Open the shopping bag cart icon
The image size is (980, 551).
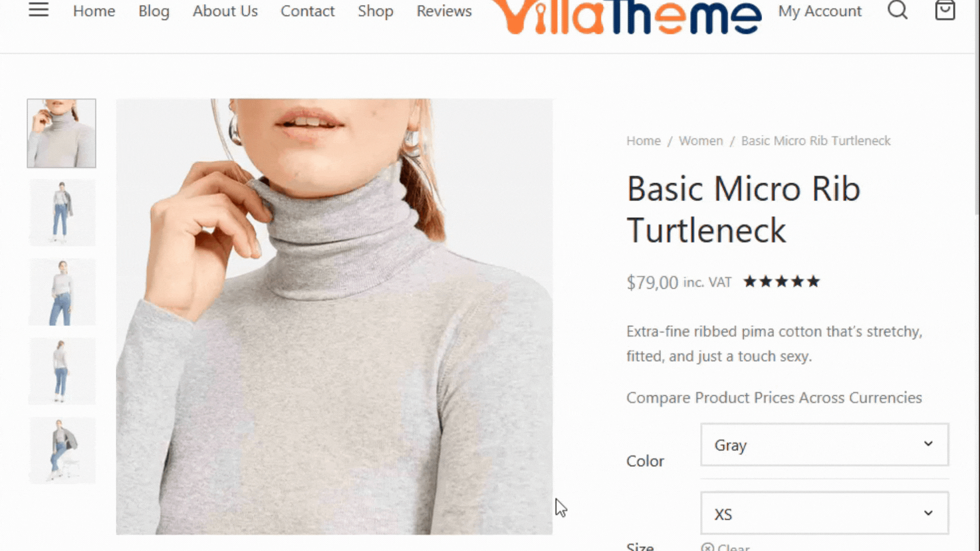[x=945, y=10]
